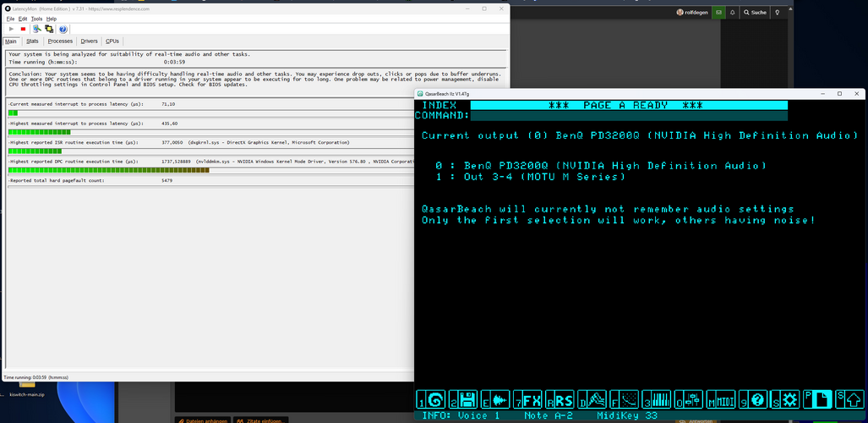Click the Note A-2 status entry
Viewport: 868px width, 423px height.
click(x=549, y=415)
